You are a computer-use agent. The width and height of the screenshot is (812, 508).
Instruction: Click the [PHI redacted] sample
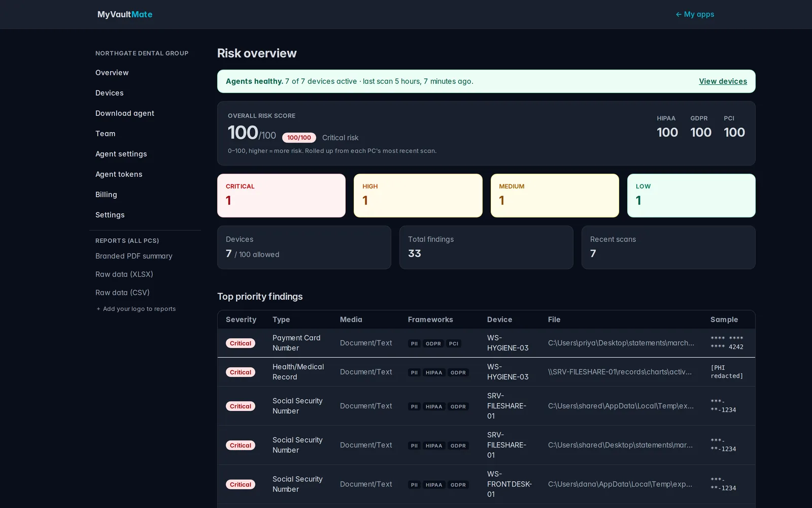727,372
